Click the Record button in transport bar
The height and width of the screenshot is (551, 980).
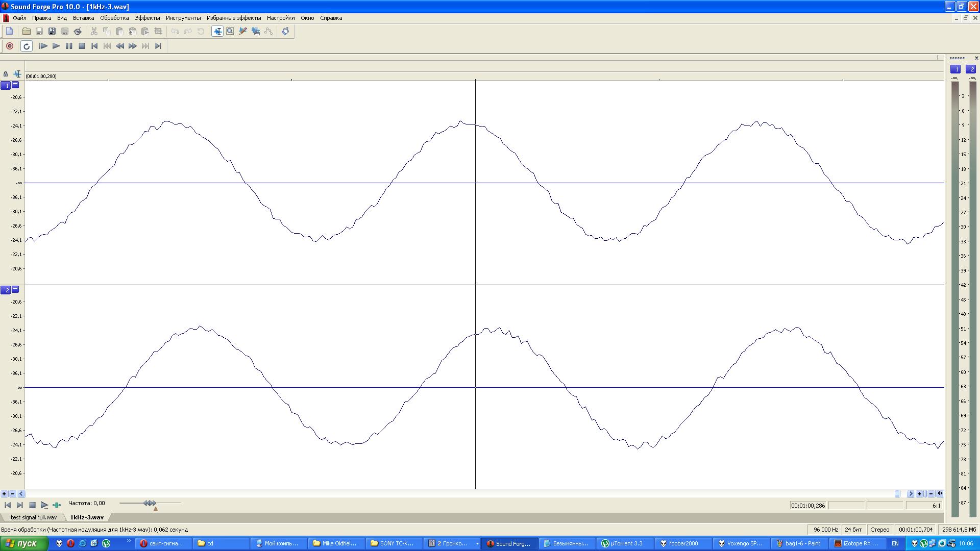[9, 46]
